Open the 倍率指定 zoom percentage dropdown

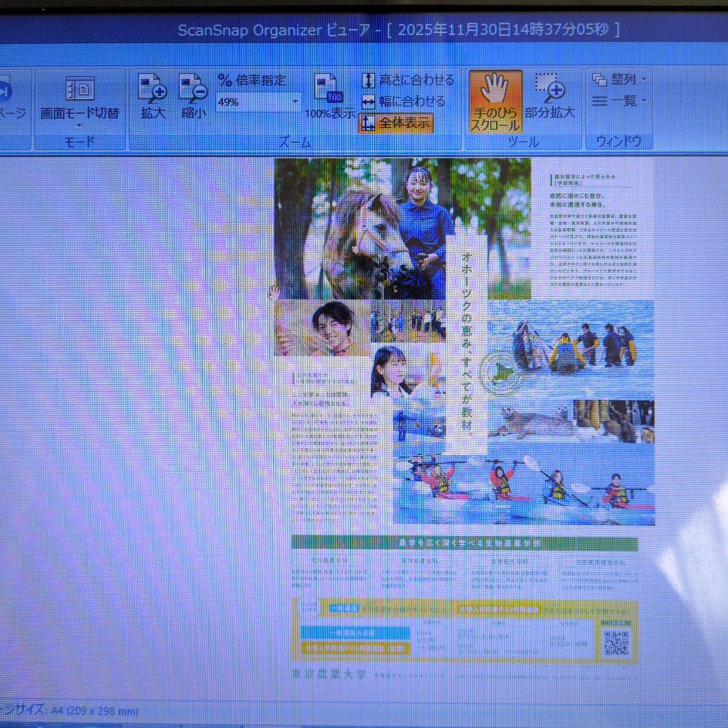(x=295, y=101)
